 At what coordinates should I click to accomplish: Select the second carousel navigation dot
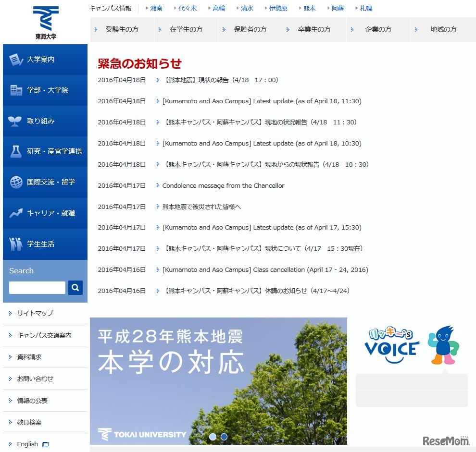(224, 437)
